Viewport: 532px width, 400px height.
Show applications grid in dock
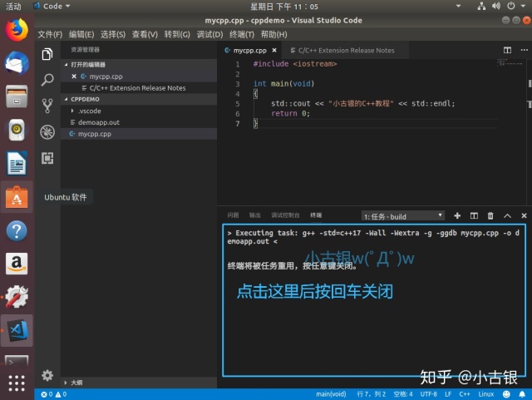(x=17, y=383)
